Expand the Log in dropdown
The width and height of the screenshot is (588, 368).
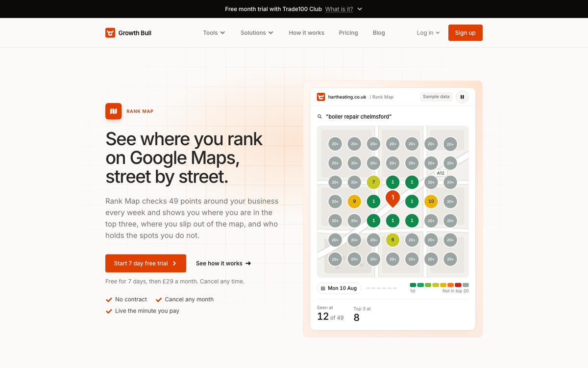428,33
